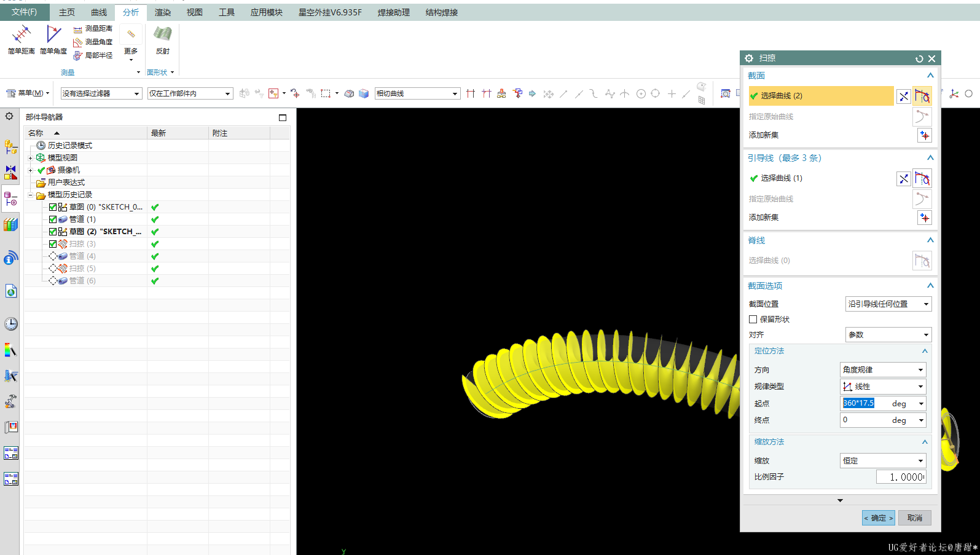The height and width of the screenshot is (555, 980).
Task: Open the Law Type (规律类型) dropdown
Action: 883,387
